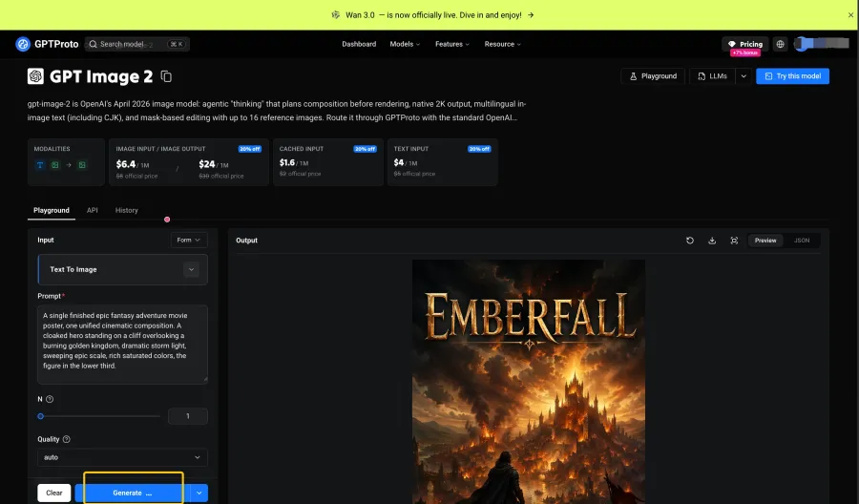Click the Text Input pricing card
The height and width of the screenshot is (504, 859).
pyautogui.click(x=443, y=162)
